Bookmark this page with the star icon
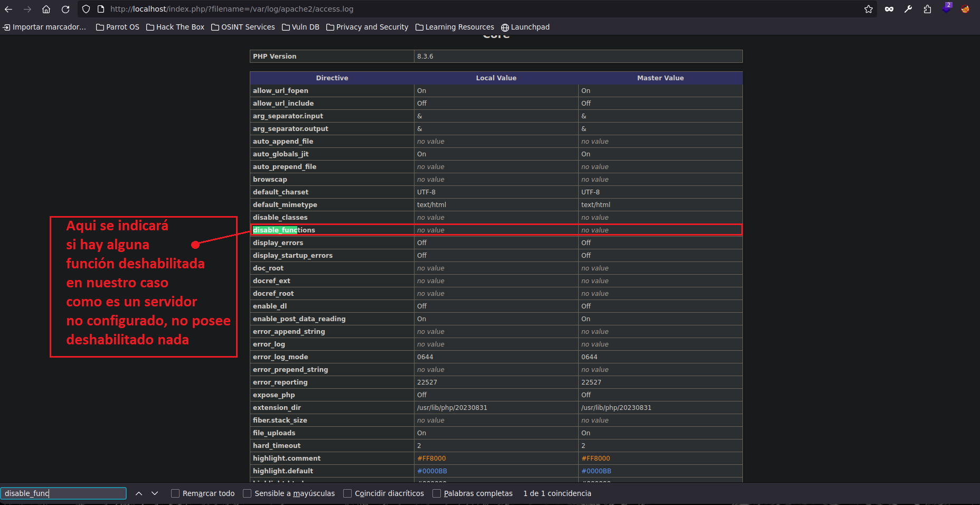This screenshot has height=505, width=980. (869, 9)
